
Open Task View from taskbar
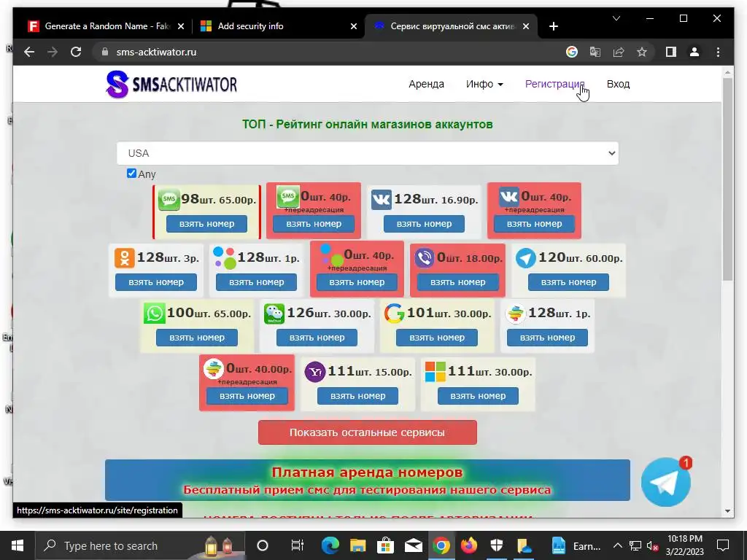[x=298, y=545]
